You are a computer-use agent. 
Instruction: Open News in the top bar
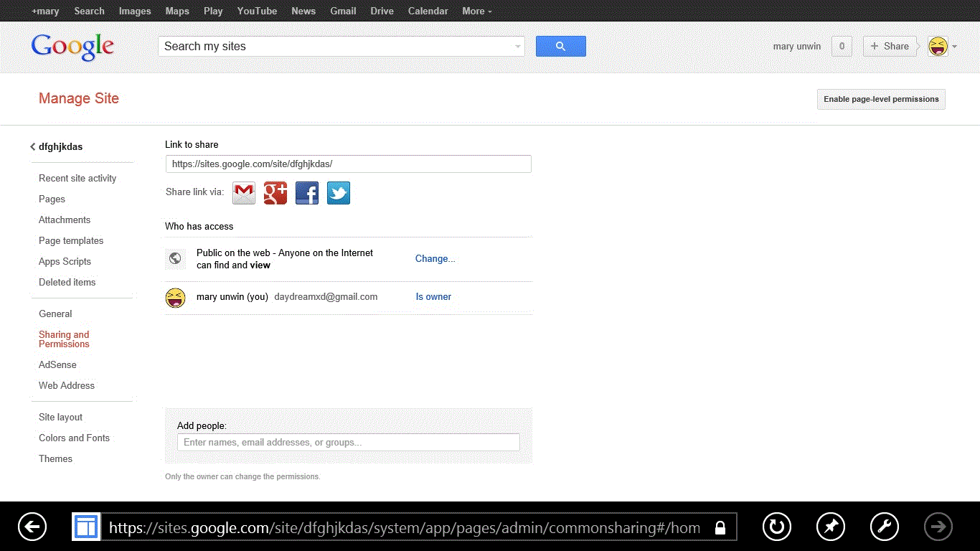click(x=303, y=11)
